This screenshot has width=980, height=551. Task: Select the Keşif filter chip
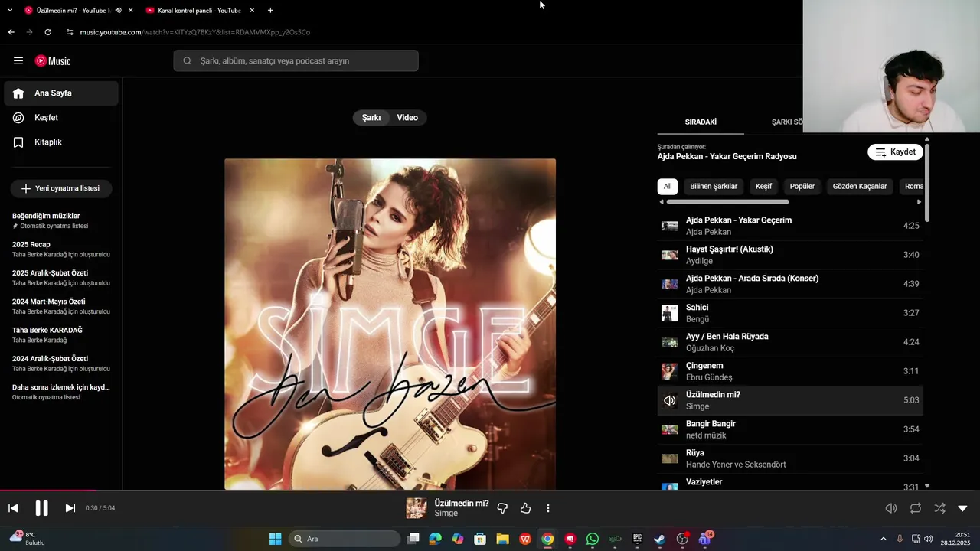click(x=763, y=186)
